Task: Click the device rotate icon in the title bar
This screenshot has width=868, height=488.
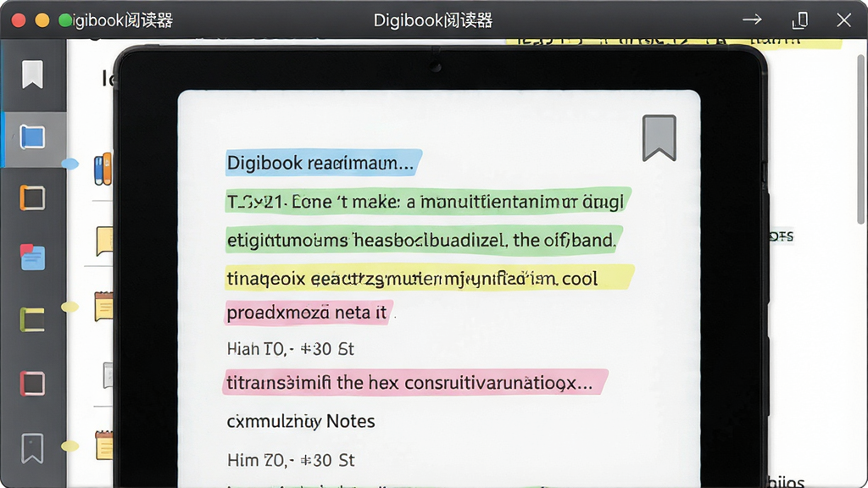Action: (x=800, y=20)
